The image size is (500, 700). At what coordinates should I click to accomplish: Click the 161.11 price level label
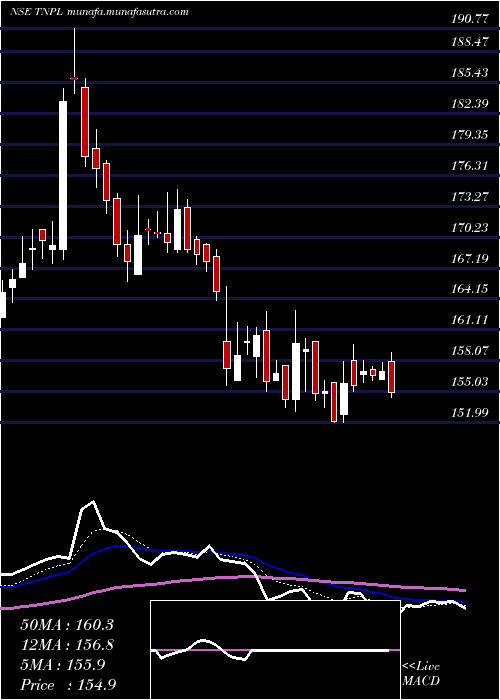tap(470, 320)
